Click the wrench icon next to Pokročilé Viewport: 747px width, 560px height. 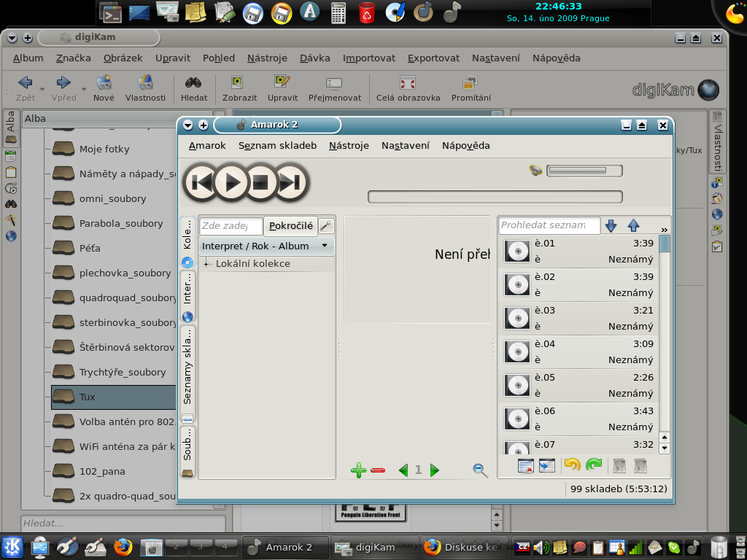pyautogui.click(x=326, y=226)
